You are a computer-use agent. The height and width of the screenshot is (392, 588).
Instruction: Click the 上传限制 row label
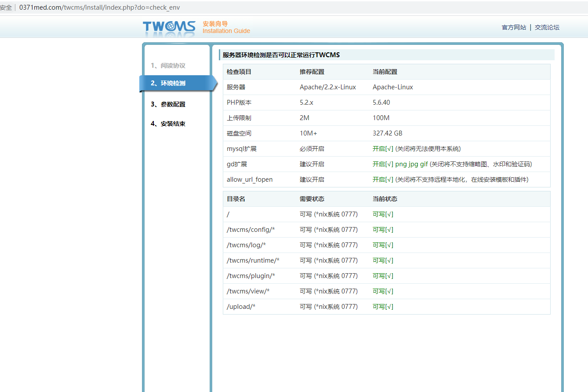(239, 118)
